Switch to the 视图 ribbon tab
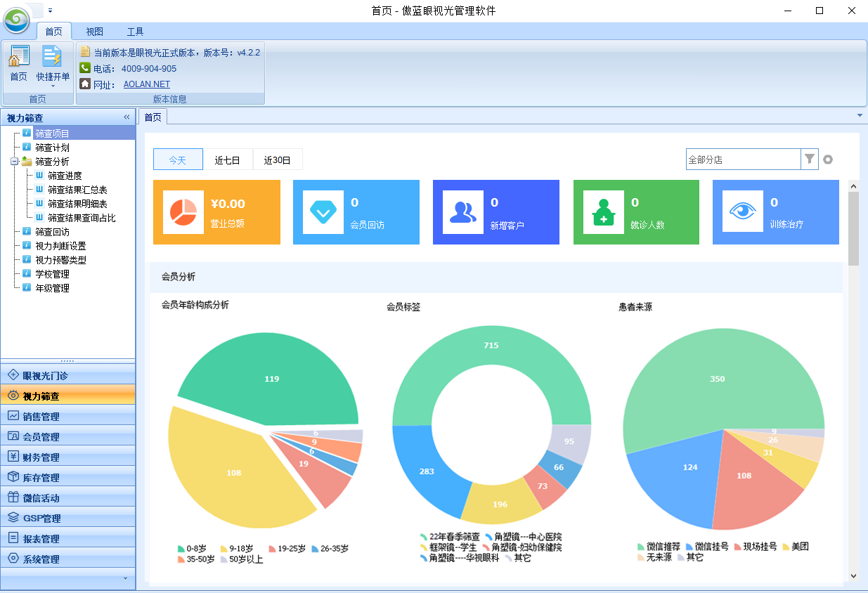 point(95,32)
